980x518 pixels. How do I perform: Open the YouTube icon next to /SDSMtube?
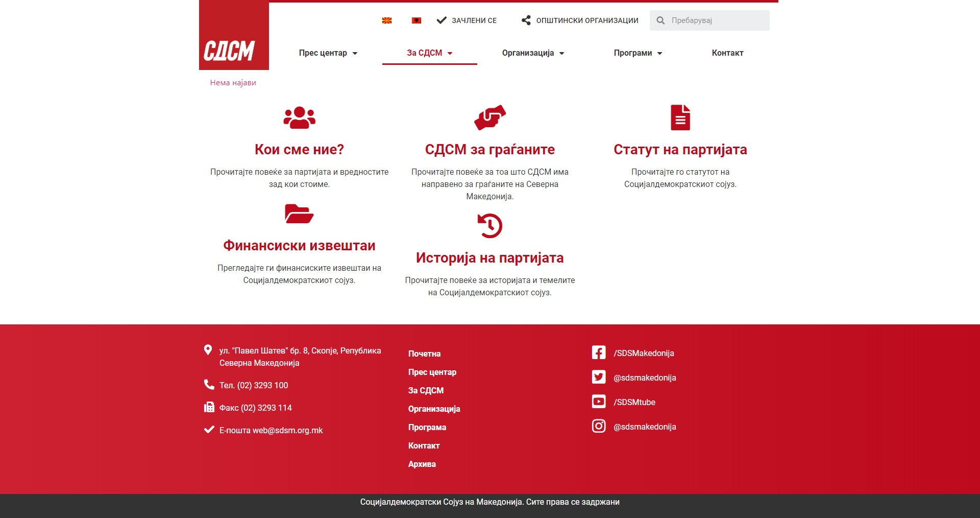pyautogui.click(x=599, y=402)
